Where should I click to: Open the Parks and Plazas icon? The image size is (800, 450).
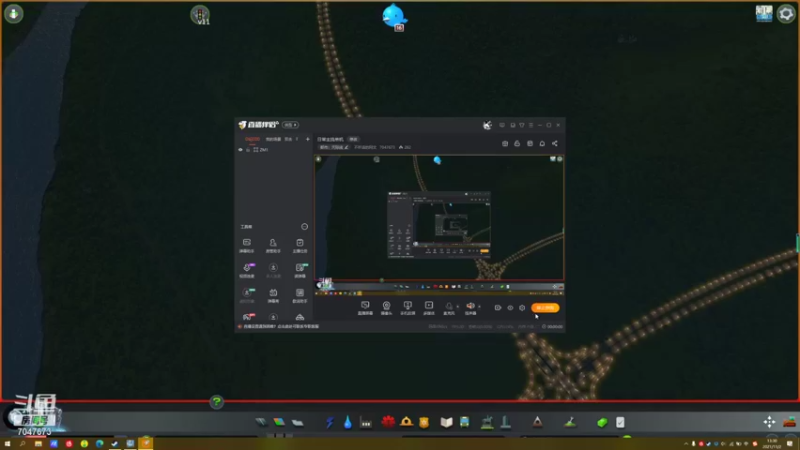pyautogui.click(x=487, y=422)
